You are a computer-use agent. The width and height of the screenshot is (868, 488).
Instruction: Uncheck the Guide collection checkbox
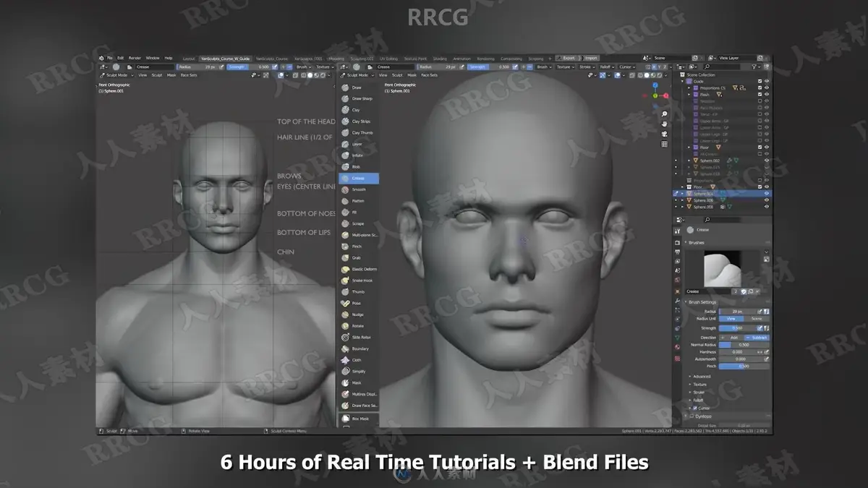pyautogui.click(x=759, y=82)
